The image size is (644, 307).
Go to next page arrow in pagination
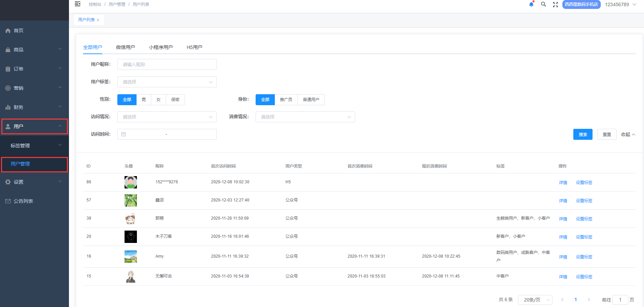click(x=589, y=300)
